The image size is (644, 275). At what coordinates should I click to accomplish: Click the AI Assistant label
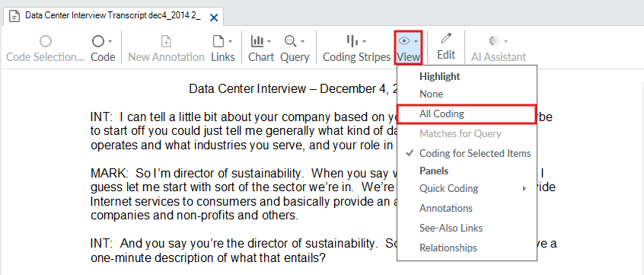coord(499,57)
